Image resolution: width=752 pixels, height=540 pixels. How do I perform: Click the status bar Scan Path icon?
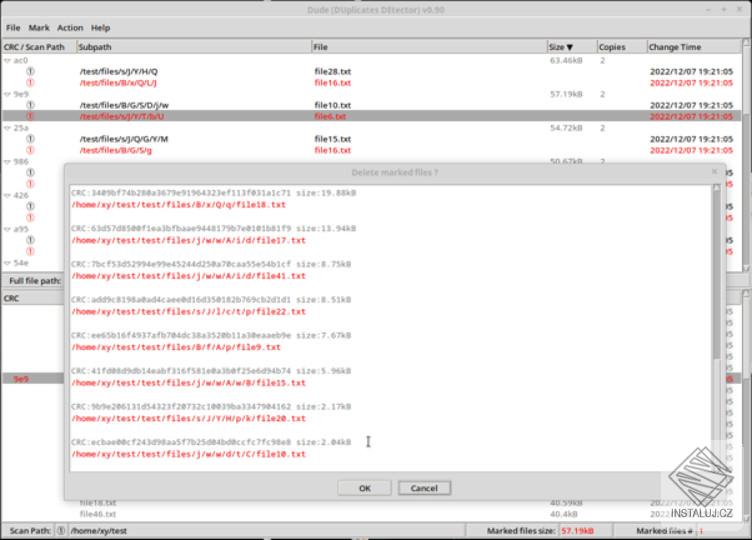click(x=61, y=530)
